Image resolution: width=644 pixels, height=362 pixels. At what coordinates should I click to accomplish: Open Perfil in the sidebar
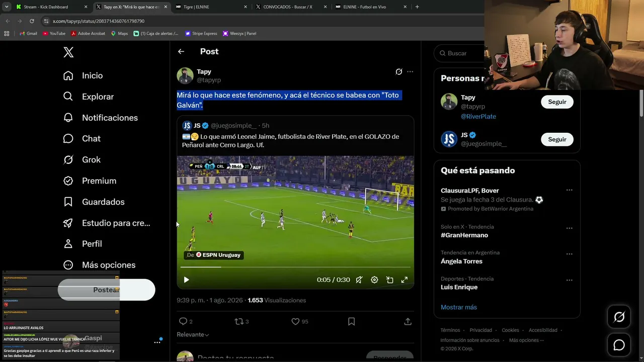[x=83, y=244]
